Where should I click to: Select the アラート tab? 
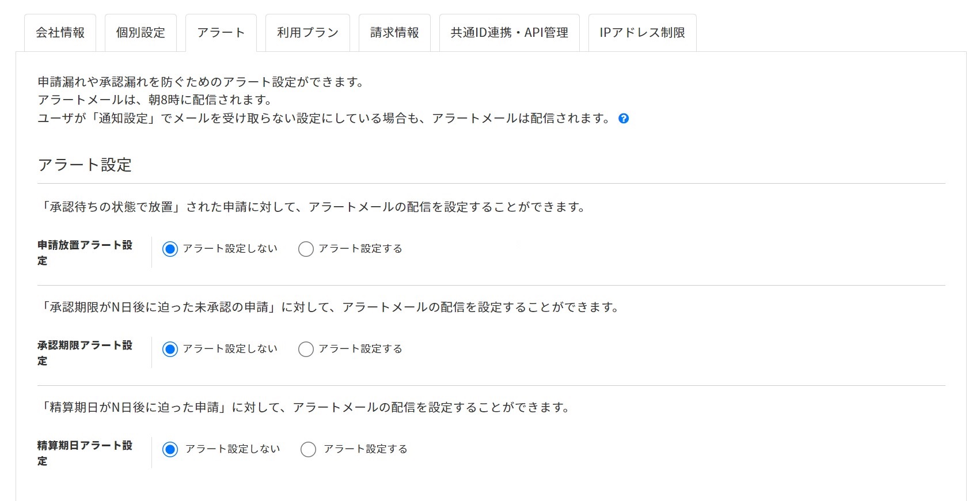click(x=221, y=33)
